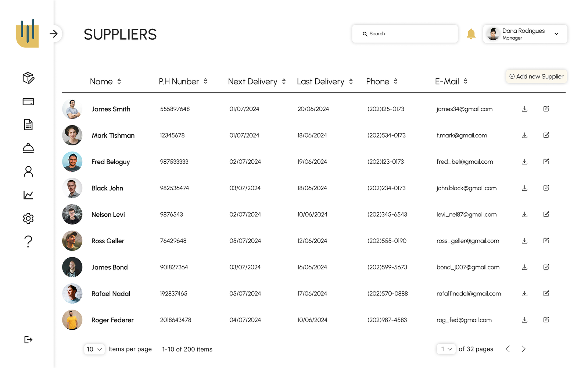Sort by E-Mail column
Viewport: 588px width, 368px height.
click(465, 82)
